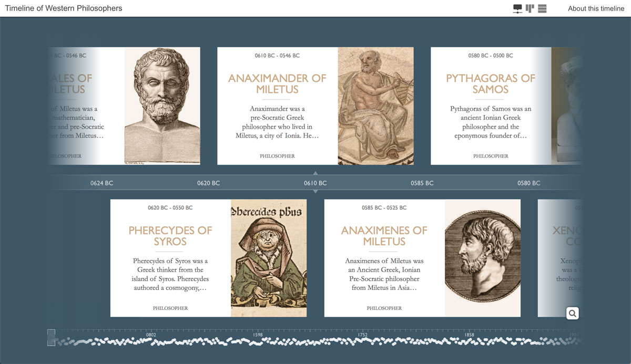This screenshot has width=631, height=364.
Task: Jump to 0802 on the overview scrubber
Action: point(151,335)
